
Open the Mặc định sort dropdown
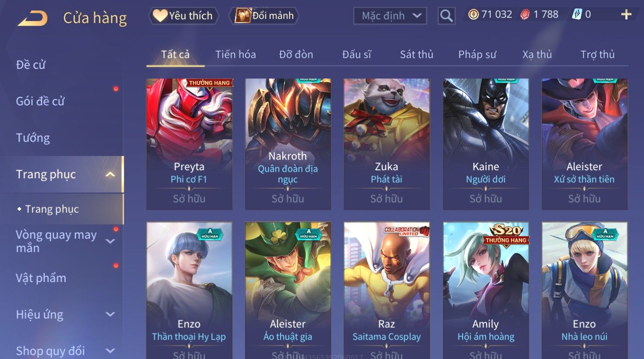(x=390, y=16)
